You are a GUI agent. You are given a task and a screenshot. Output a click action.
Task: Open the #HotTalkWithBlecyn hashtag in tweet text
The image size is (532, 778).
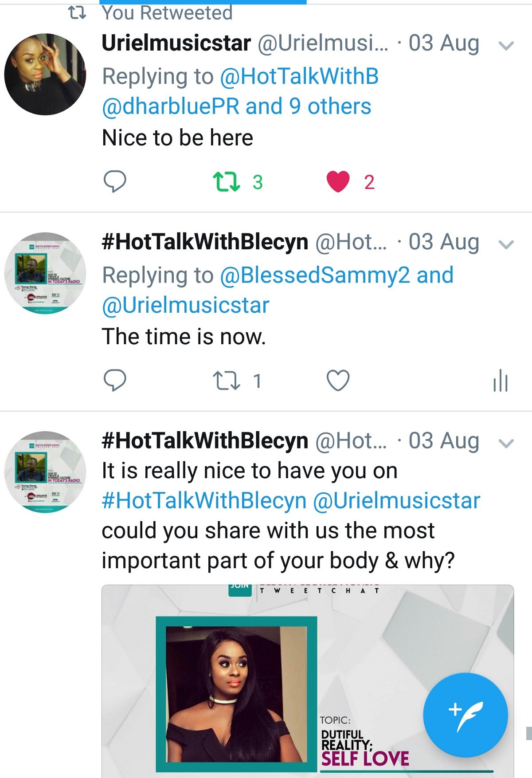tap(204, 501)
